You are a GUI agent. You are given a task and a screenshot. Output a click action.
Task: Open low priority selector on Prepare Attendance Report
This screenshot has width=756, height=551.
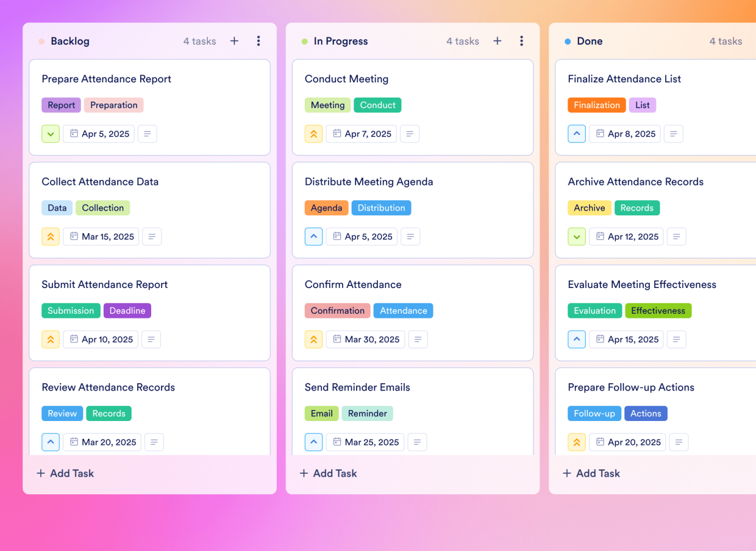(x=51, y=134)
